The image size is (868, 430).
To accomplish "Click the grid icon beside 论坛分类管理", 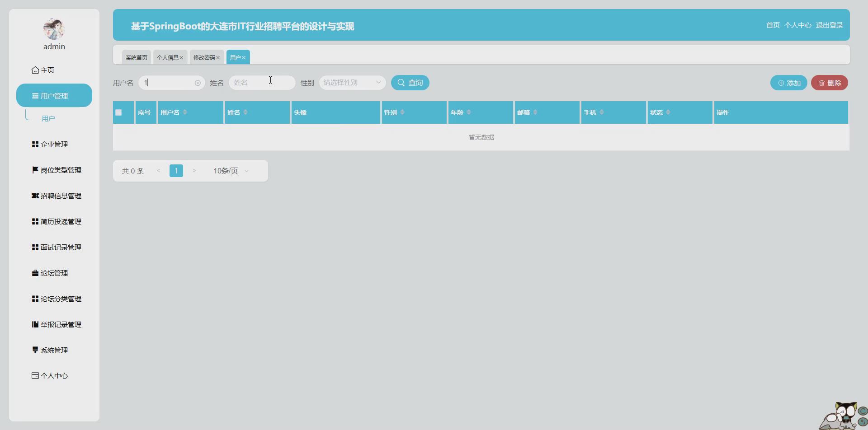I will tap(35, 299).
